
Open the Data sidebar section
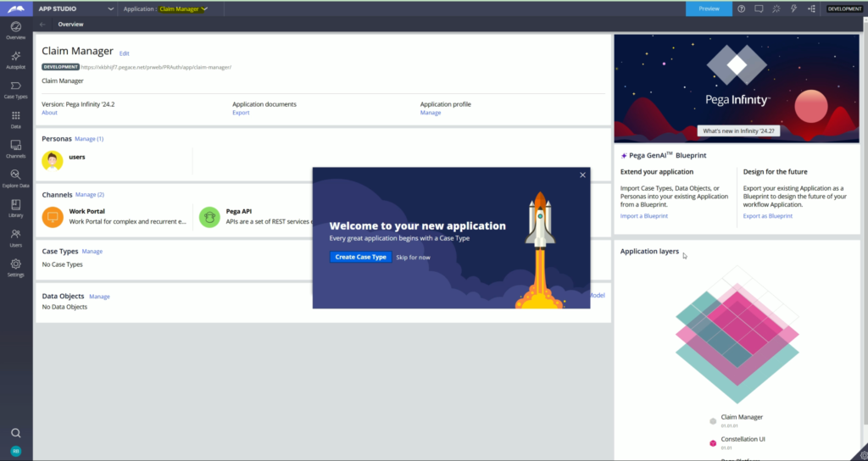(16, 119)
